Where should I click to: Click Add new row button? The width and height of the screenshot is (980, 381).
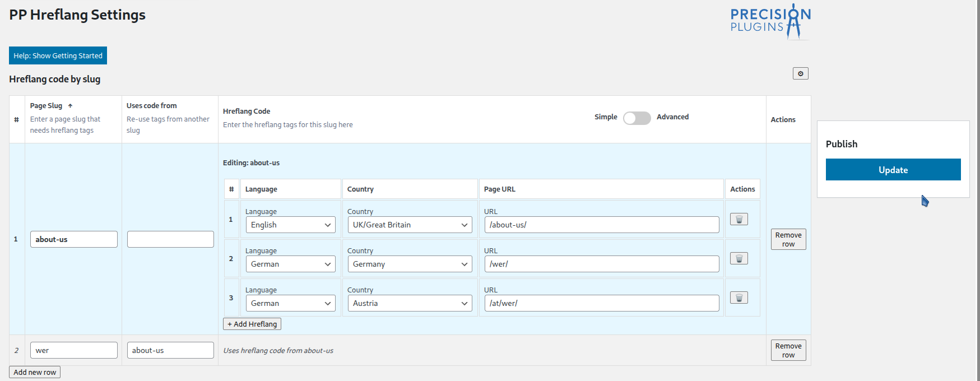tap(35, 372)
